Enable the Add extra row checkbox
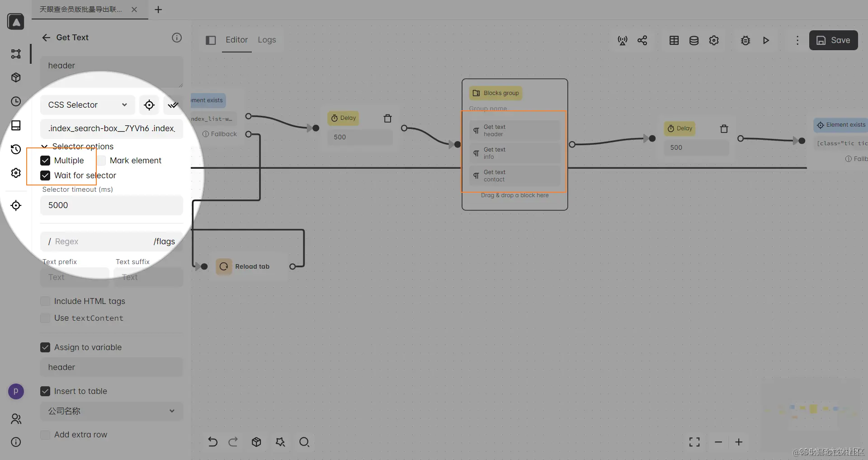This screenshot has height=460, width=868. 45,435
